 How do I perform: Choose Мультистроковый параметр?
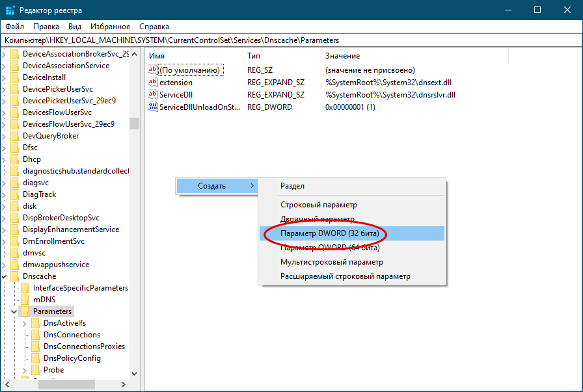[x=352, y=262]
